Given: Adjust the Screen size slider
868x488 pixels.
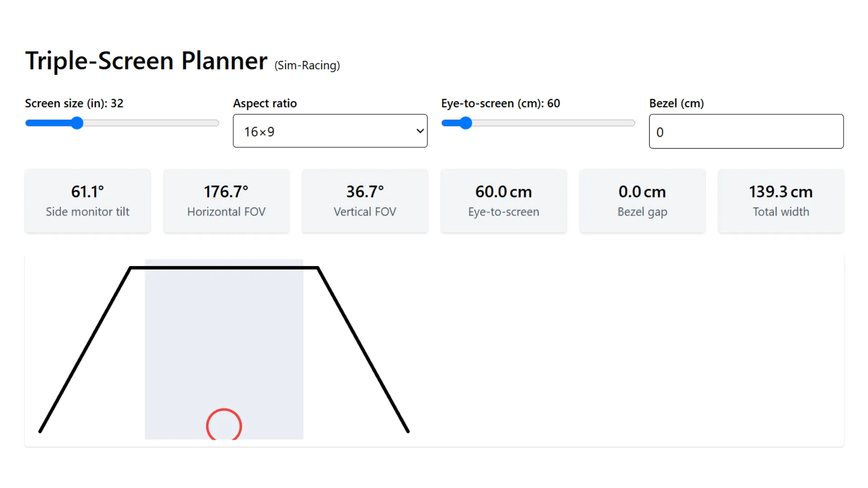Looking at the screenshot, I should [77, 123].
